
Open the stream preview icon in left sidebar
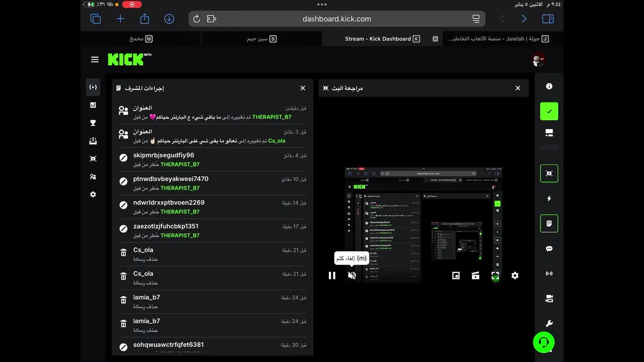93,158
